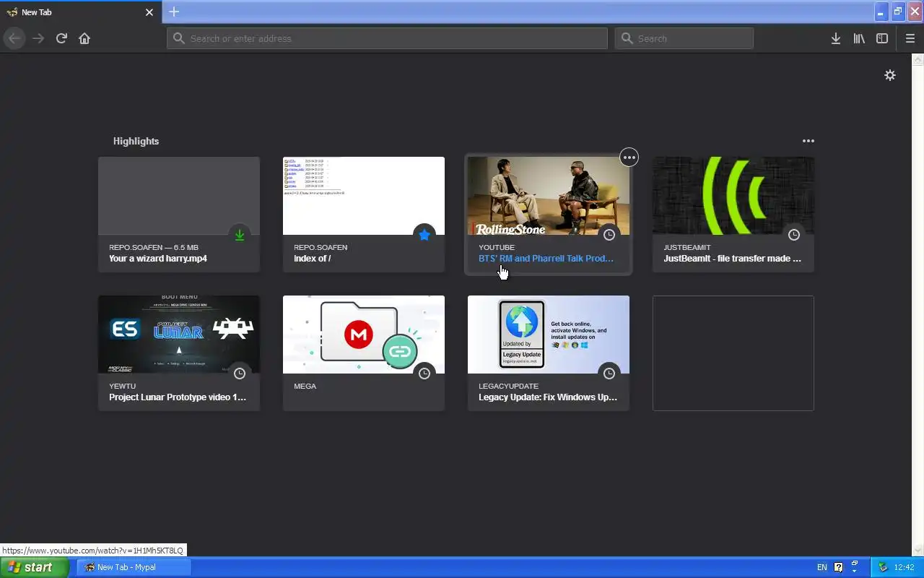Click the green tray icon beside clock
The width and height of the screenshot is (924, 578).
click(882, 567)
